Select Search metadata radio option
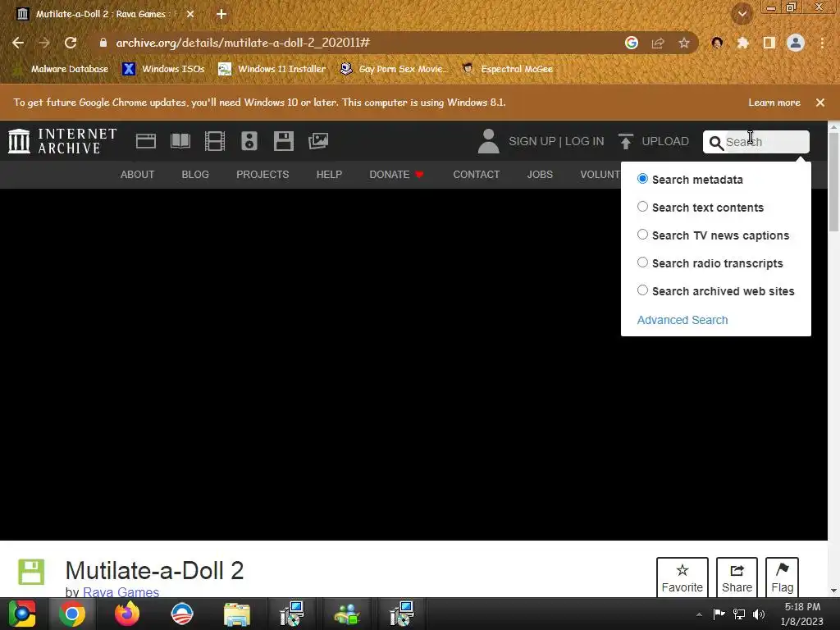 coord(642,178)
